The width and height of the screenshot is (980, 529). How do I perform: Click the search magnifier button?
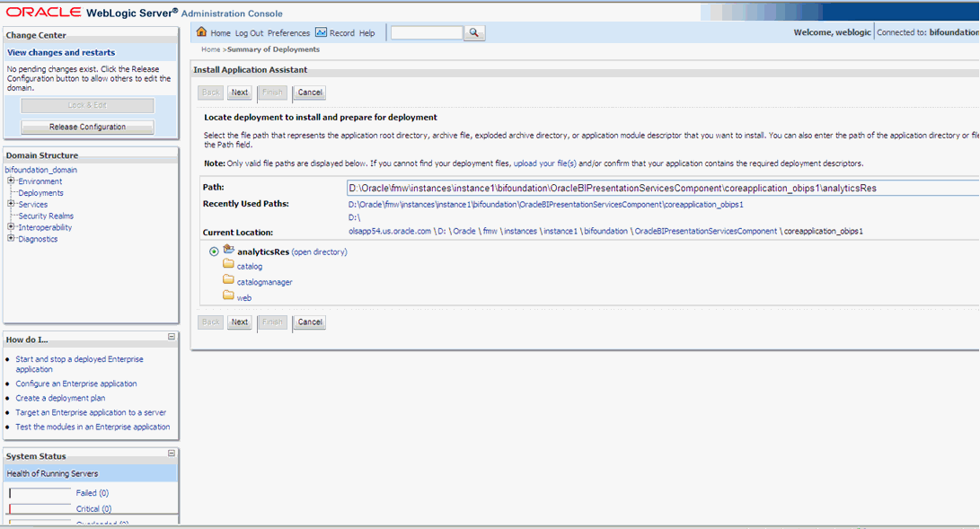pos(474,32)
